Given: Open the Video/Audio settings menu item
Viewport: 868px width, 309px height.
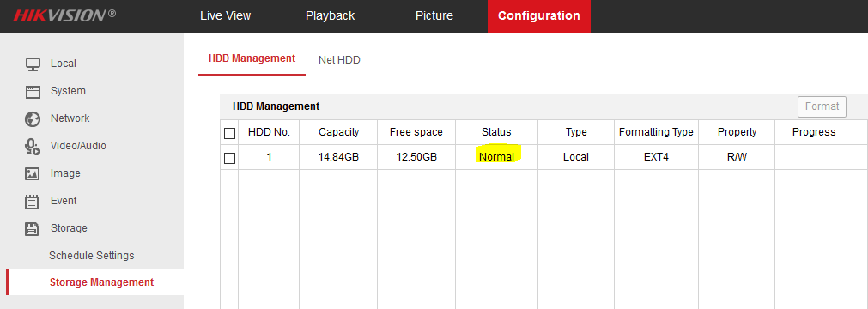Looking at the screenshot, I should (78, 146).
